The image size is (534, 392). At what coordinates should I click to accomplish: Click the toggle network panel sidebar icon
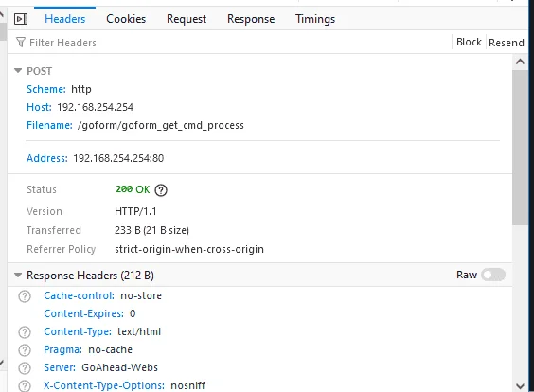tap(21, 19)
